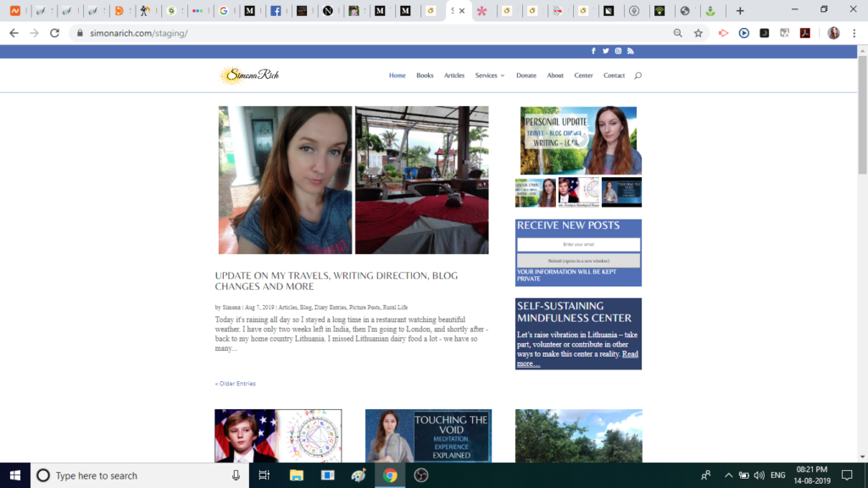Open a new browser tab

pyautogui.click(x=739, y=10)
